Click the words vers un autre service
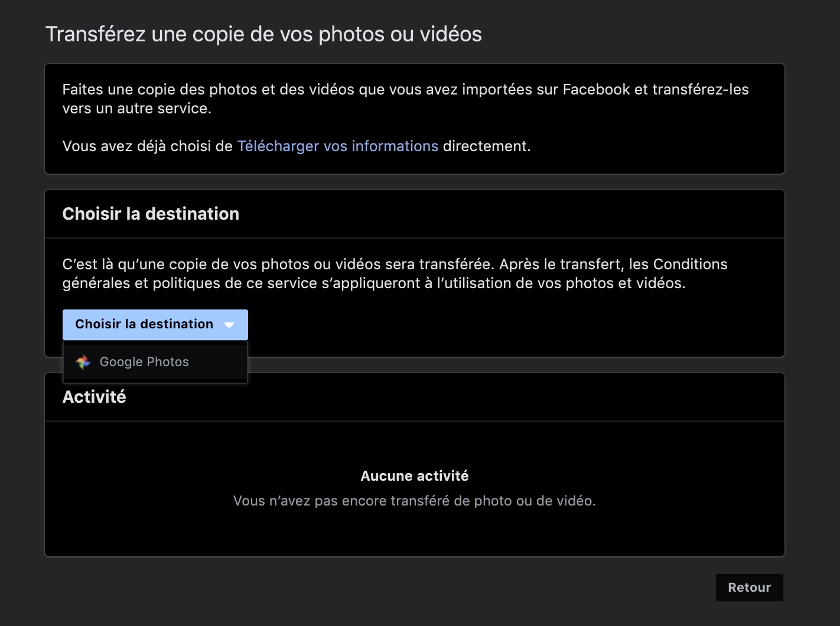840x626 pixels. (136, 109)
